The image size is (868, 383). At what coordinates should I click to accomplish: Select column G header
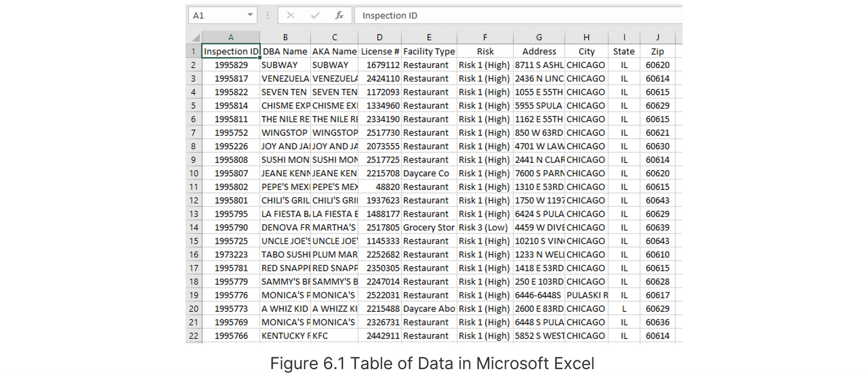pos(539,37)
